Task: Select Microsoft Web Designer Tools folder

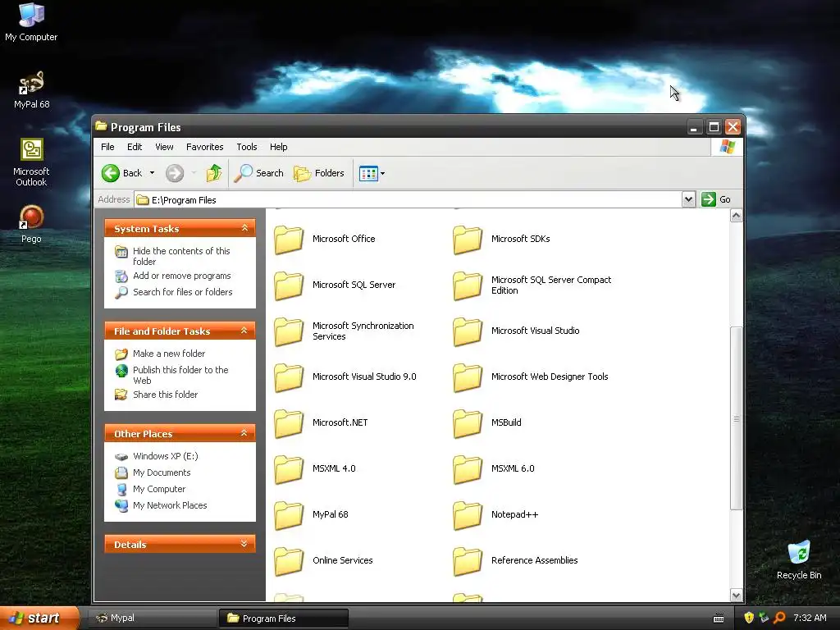Action: click(x=467, y=377)
